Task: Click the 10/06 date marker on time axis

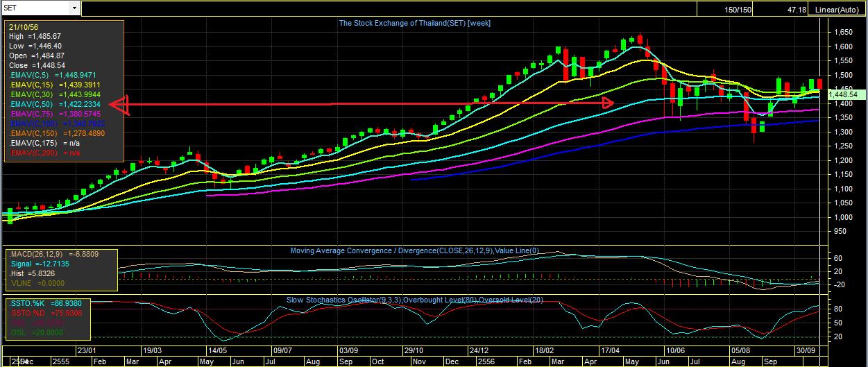Action: click(x=675, y=351)
